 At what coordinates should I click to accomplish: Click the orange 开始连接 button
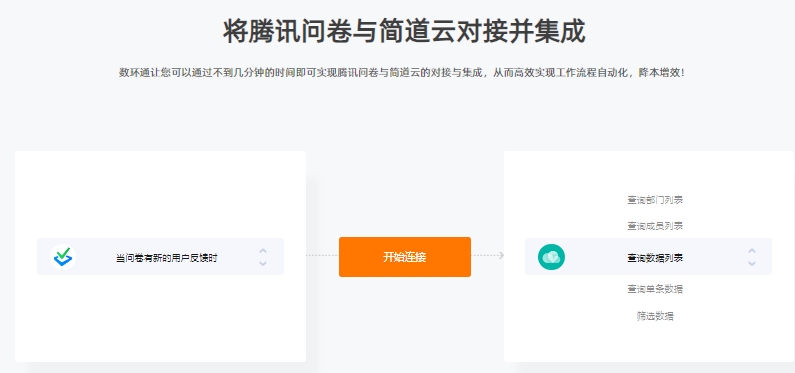pos(405,257)
